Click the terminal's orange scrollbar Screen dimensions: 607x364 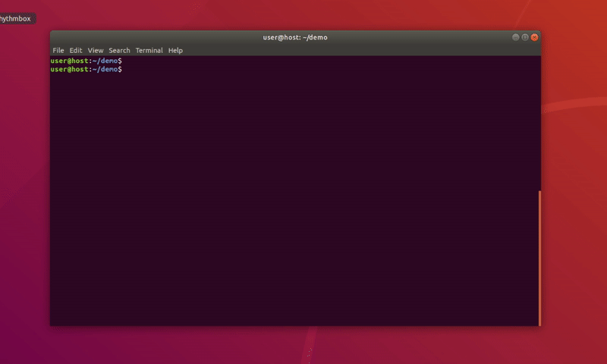point(539,258)
